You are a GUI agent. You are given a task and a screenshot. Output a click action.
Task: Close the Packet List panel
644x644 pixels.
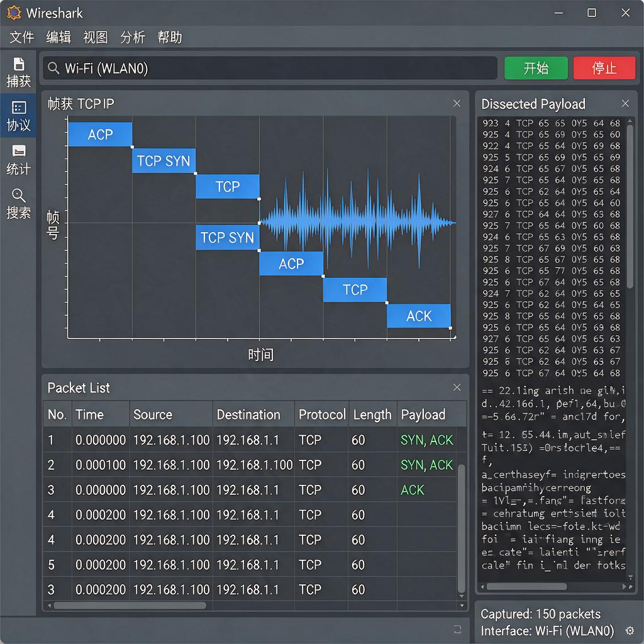point(457,387)
